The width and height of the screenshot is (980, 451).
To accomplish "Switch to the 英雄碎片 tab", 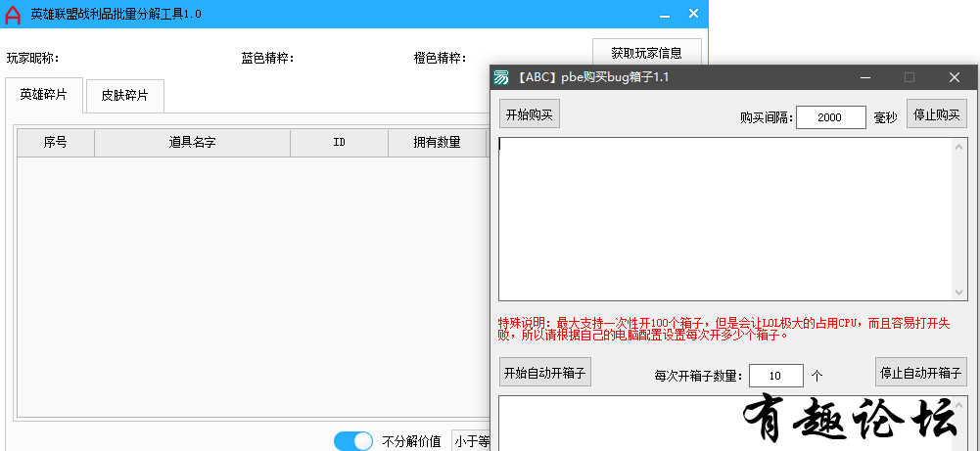I will click(43, 95).
